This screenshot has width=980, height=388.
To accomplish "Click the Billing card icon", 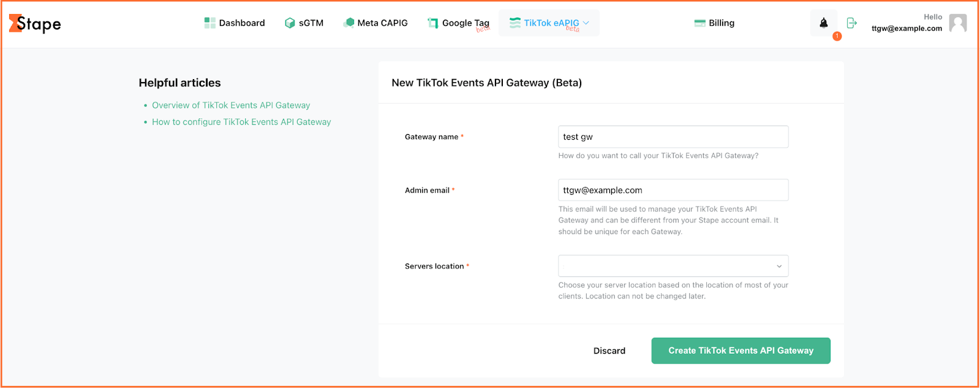I will pyautogui.click(x=700, y=23).
